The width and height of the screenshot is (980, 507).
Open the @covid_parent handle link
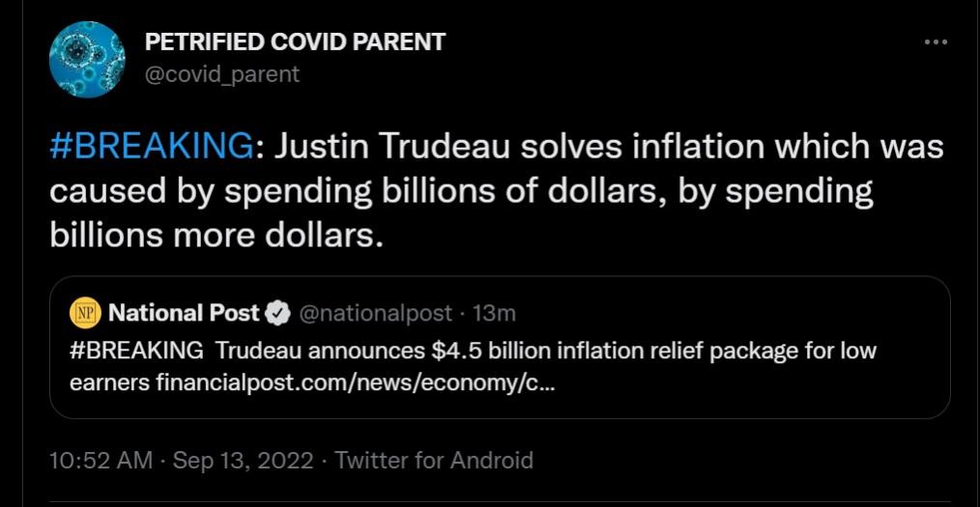(222, 73)
